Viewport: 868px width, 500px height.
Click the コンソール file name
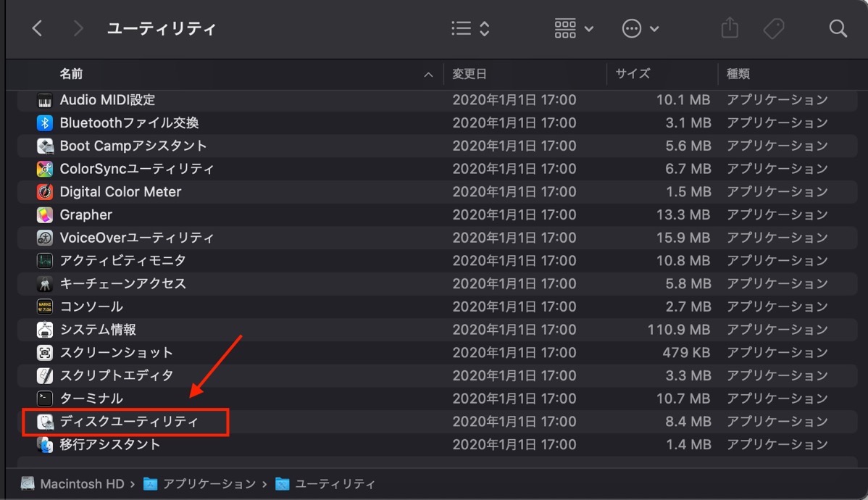[x=91, y=307]
